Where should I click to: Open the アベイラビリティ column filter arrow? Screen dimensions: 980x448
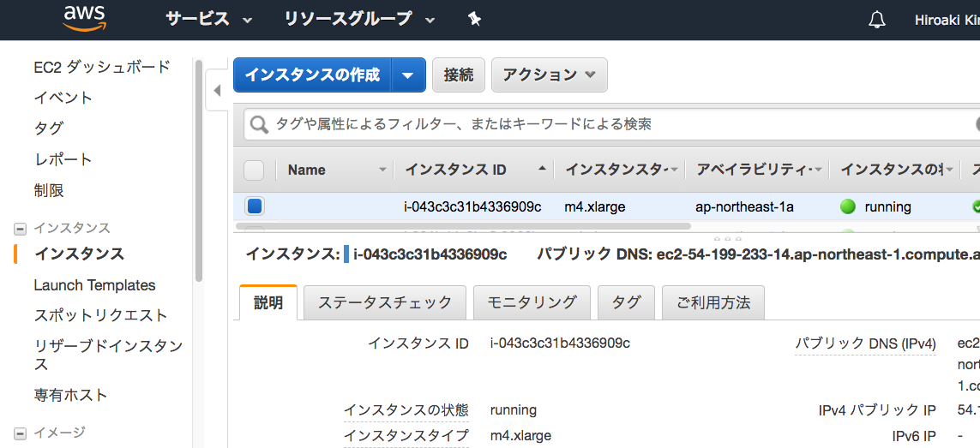819,170
